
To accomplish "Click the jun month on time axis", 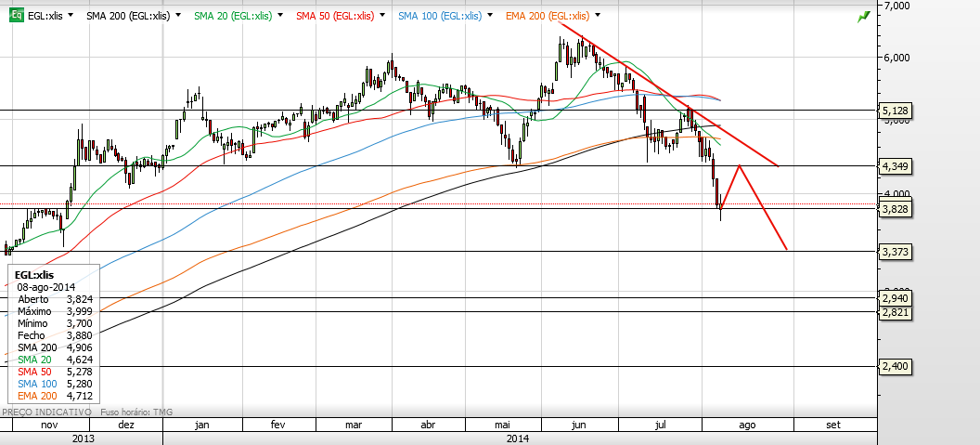I will [579, 425].
